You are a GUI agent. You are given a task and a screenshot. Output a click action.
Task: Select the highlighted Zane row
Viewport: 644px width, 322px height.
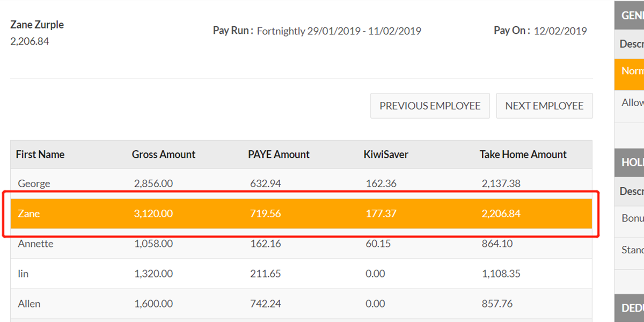click(x=301, y=214)
